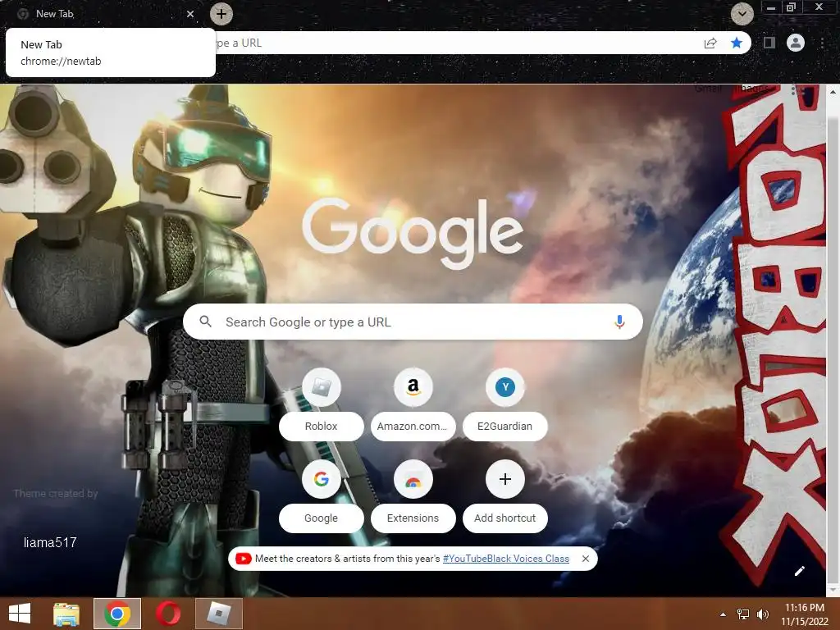Open the Chrome profile avatar
This screenshot has height=630, width=840.
point(796,43)
